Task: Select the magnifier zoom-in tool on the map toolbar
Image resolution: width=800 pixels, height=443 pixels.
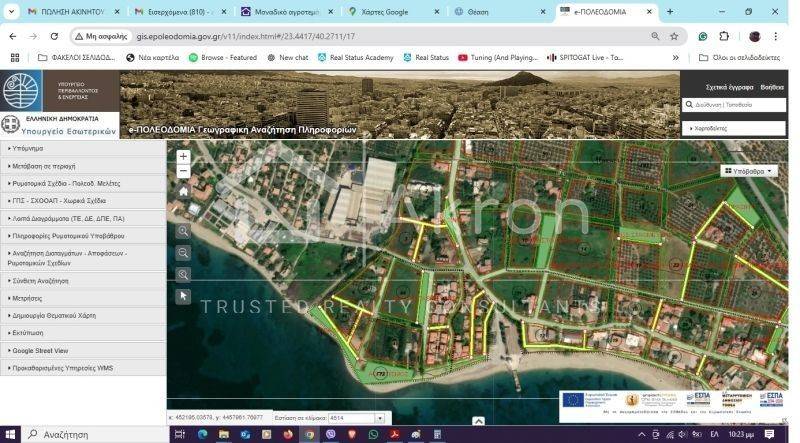Action: (183, 231)
